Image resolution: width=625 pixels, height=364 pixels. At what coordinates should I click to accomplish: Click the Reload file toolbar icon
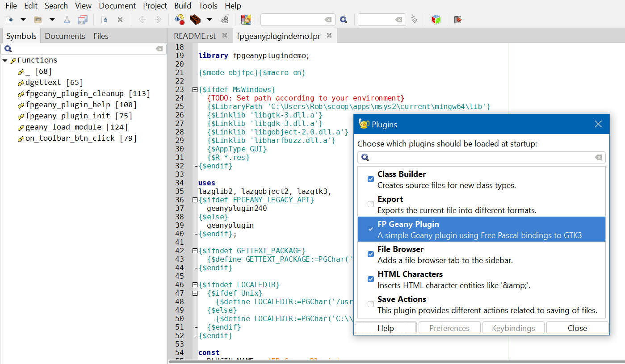pyautogui.click(x=105, y=20)
